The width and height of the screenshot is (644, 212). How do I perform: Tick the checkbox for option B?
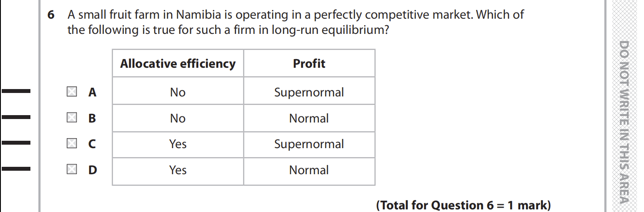[72, 118]
